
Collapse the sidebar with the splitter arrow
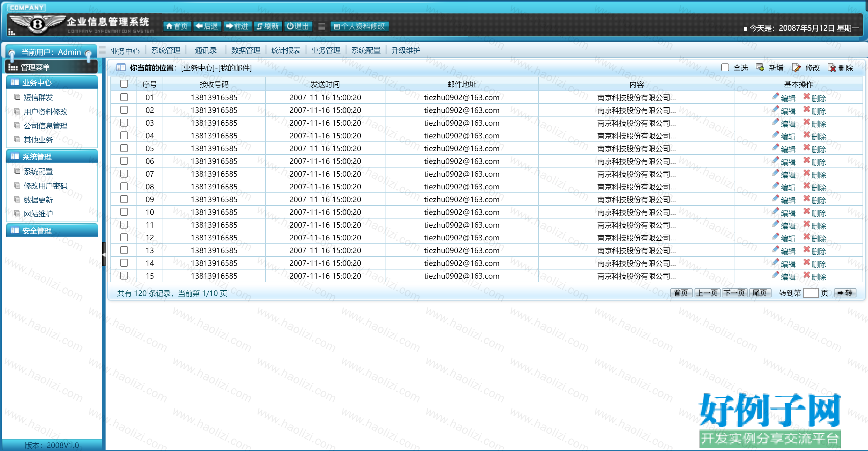pyautogui.click(x=103, y=254)
